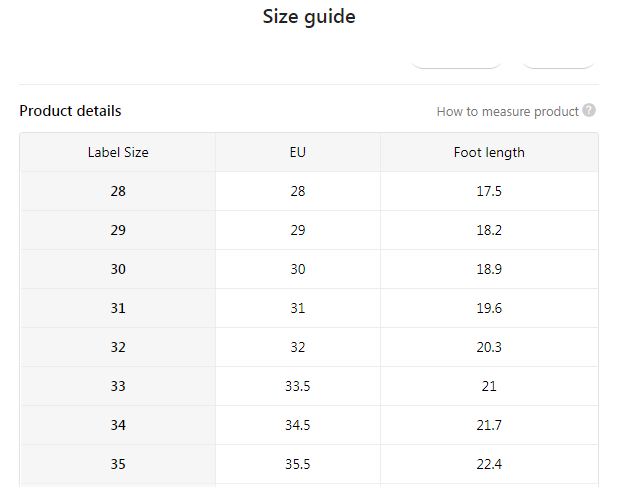This screenshot has height=487, width=622.
Task: Open the How to measure product link
Action: [507, 111]
